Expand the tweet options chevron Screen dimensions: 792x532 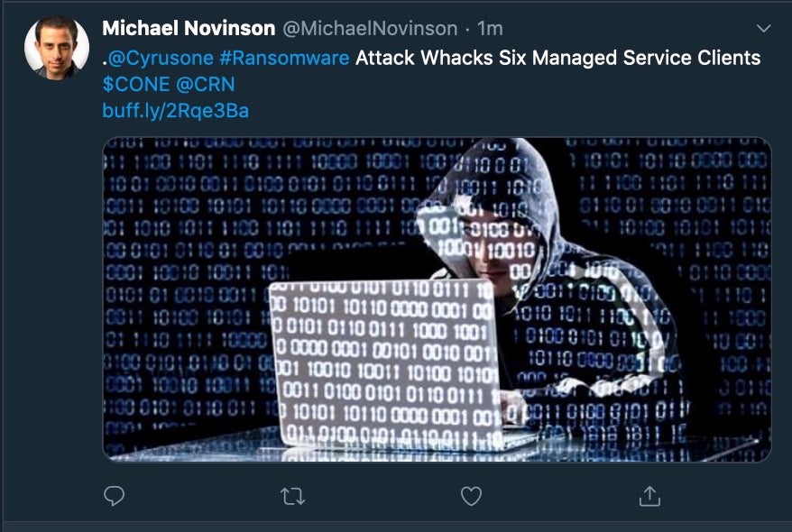tap(763, 28)
